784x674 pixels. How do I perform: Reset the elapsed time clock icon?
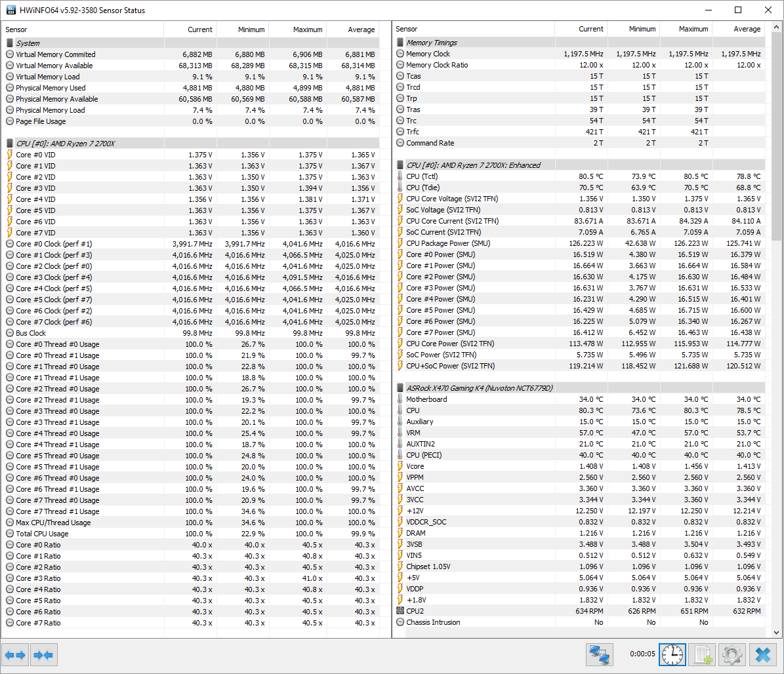pyautogui.click(x=672, y=654)
